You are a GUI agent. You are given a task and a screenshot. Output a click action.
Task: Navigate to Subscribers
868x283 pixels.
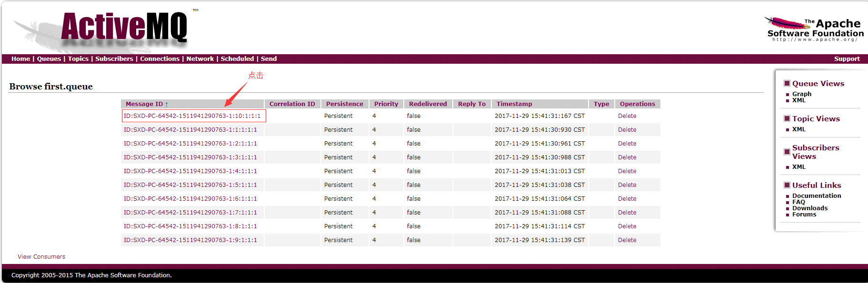[114, 59]
